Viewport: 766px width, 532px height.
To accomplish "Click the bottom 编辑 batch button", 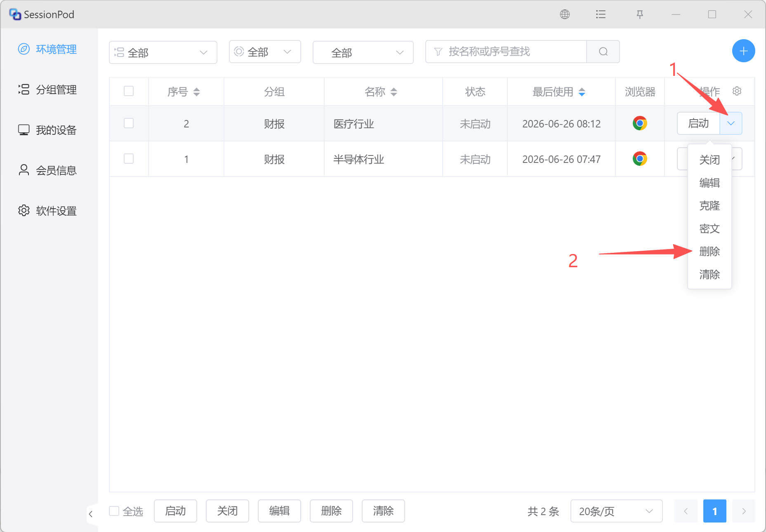I will pos(279,511).
